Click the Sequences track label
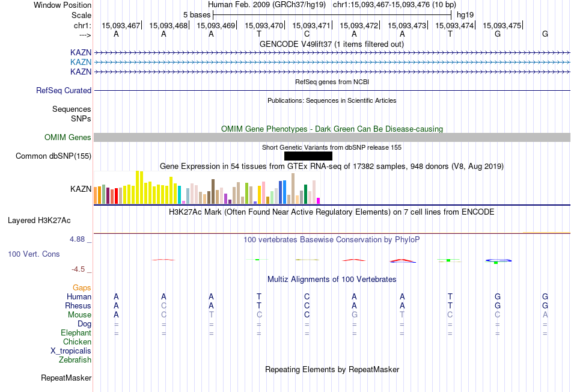 (72, 109)
